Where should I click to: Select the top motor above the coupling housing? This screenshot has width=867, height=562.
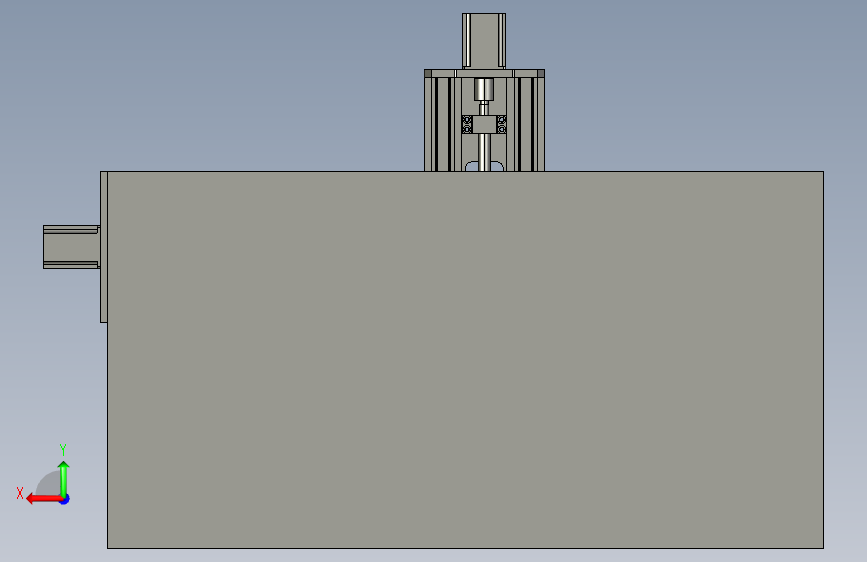(x=484, y=41)
